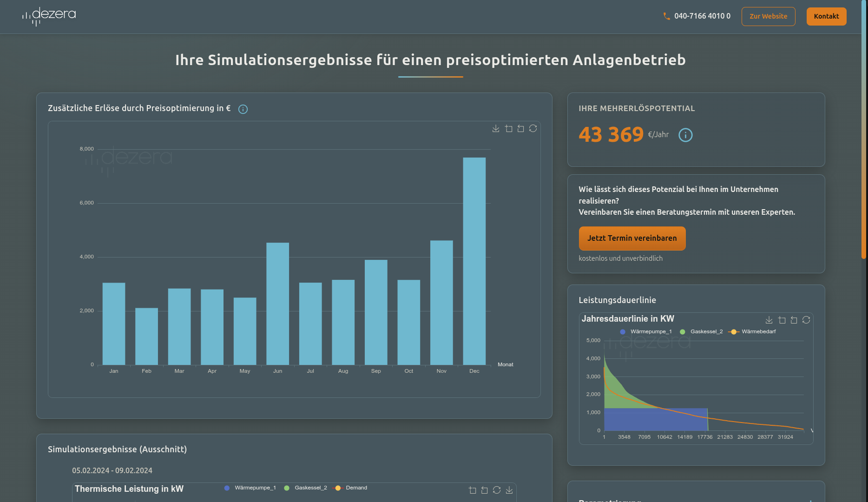The width and height of the screenshot is (868, 502).
Task: Show info for the 43 369 €/Jahr value
Action: 685,135
